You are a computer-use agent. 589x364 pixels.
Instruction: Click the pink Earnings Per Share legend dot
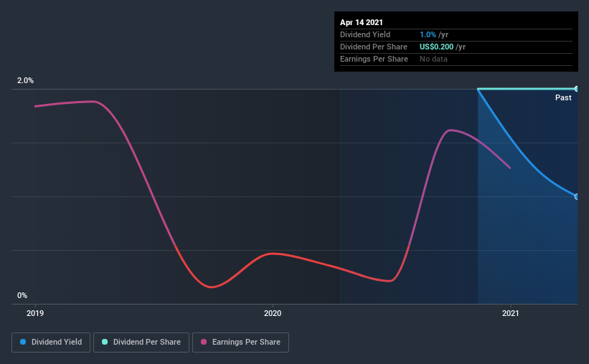tap(204, 342)
